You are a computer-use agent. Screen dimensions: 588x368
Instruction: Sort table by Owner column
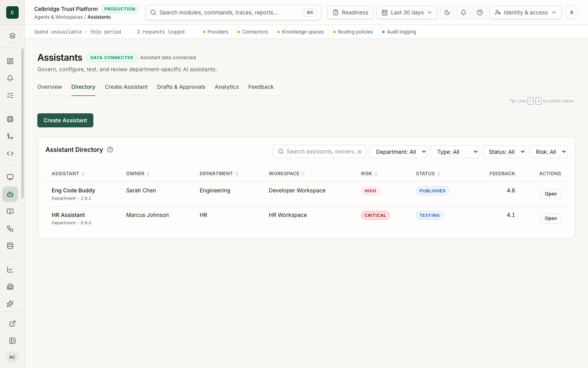pos(138,174)
